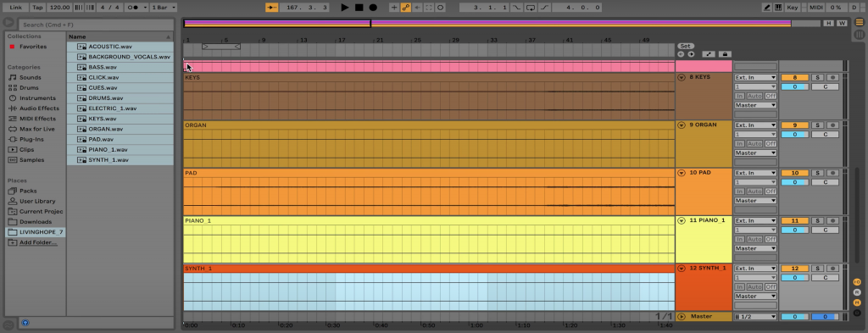Unfold the 8 KEYS track arrow
The width and height of the screenshot is (868, 333).
tap(682, 77)
